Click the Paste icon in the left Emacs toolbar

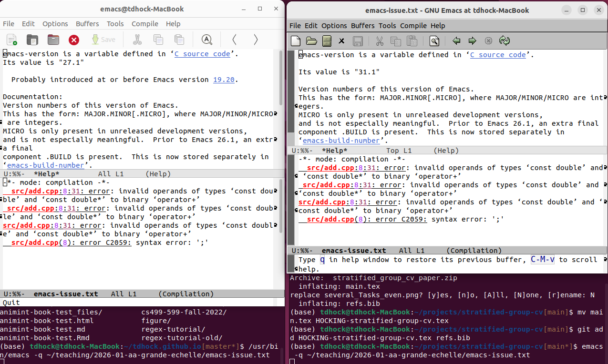pos(179,40)
